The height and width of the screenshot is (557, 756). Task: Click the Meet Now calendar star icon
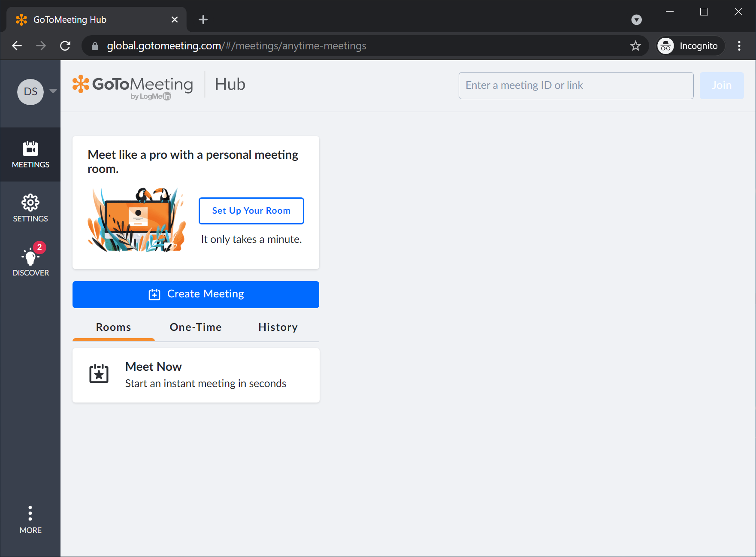(x=99, y=374)
